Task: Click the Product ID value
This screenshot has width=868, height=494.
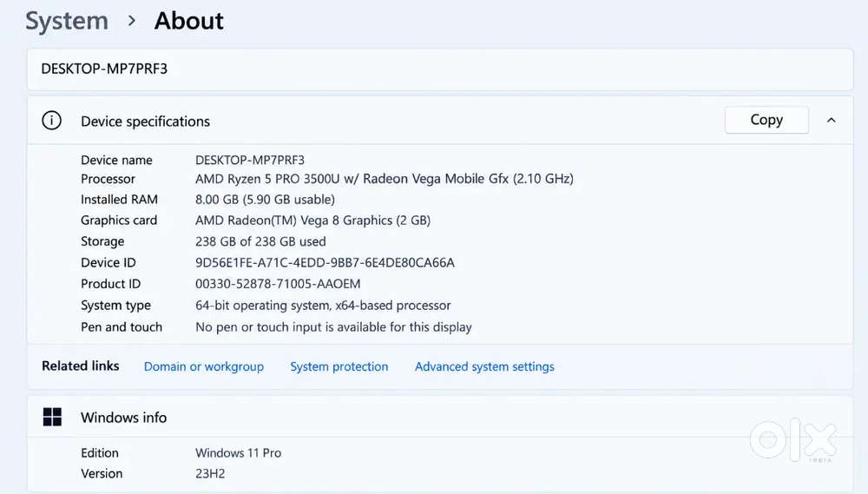Action: coord(278,284)
